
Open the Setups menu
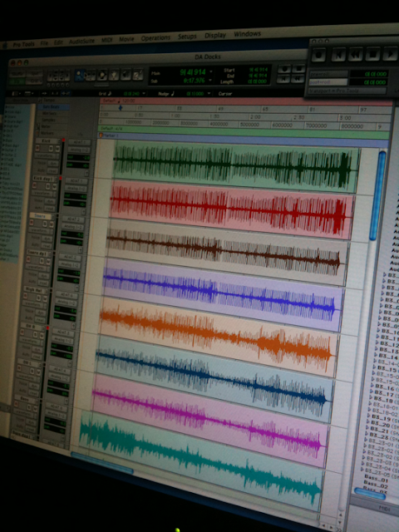coord(187,36)
